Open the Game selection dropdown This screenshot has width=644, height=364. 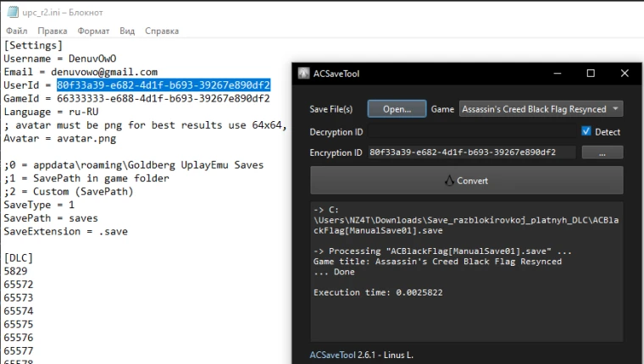(541, 109)
